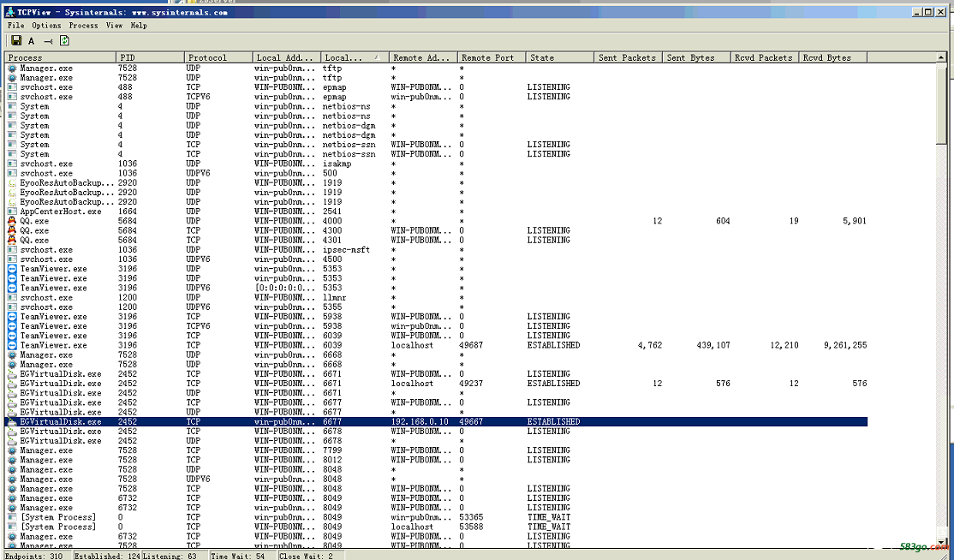Image resolution: width=954 pixels, height=560 pixels.
Task: Open the Options menu
Action: (46, 26)
